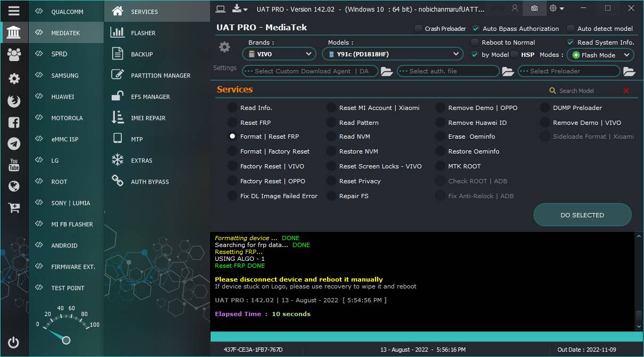The width and height of the screenshot is (644, 357).
Task: Click the Select Custom Download Agent field
Action: point(310,71)
